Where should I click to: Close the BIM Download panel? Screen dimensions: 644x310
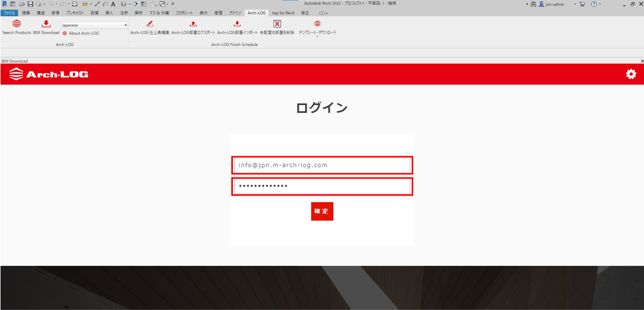click(x=641, y=61)
